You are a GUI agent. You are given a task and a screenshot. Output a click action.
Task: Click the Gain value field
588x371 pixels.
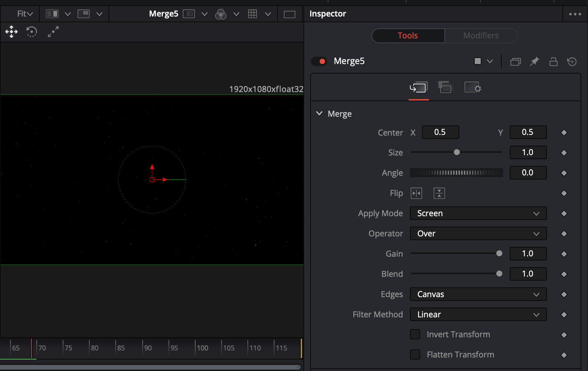[528, 254]
